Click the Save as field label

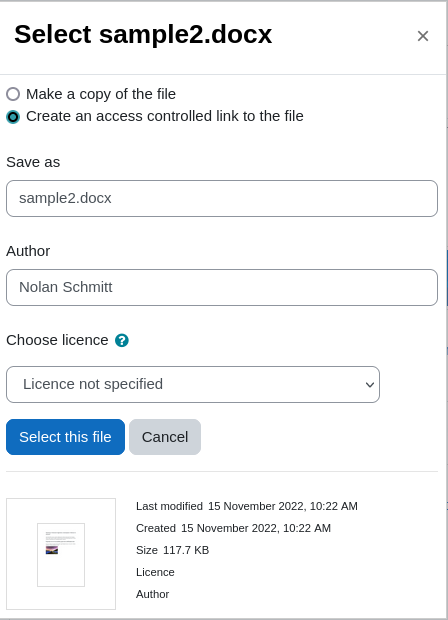[x=33, y=162]
